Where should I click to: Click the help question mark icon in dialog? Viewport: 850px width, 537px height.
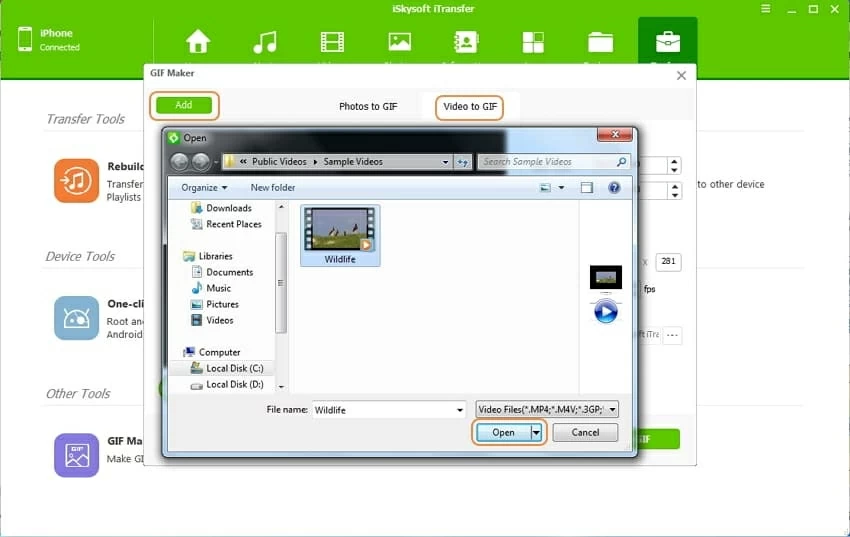pos(614,187)
